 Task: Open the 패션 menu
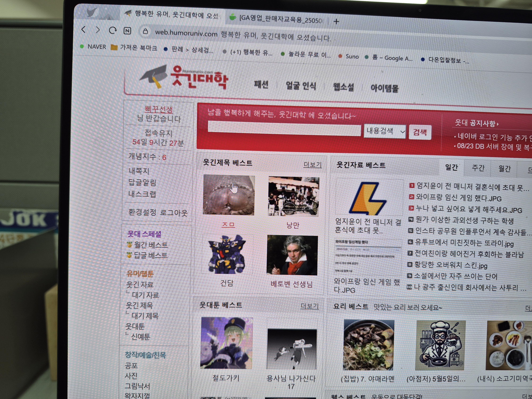[x=261, y=85]
